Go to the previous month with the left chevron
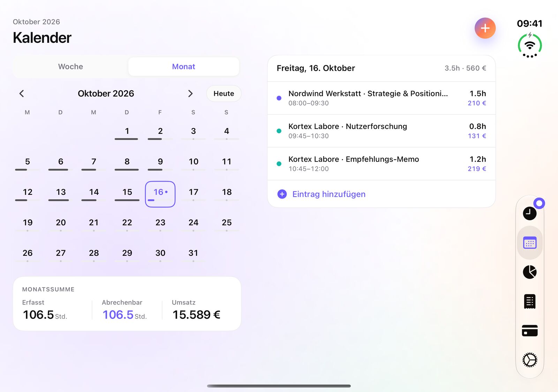This screenshot has width=558, height=392. point(22,93)
